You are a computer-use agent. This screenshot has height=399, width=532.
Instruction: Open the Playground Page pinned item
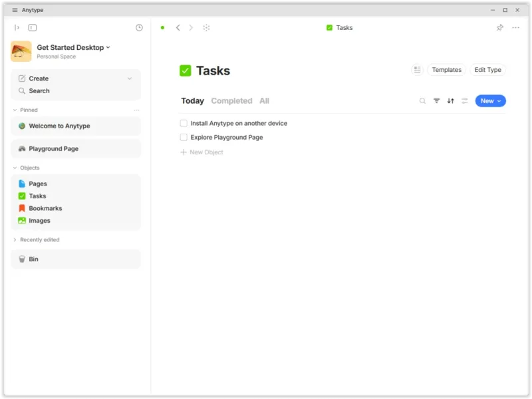click(76, 148)
